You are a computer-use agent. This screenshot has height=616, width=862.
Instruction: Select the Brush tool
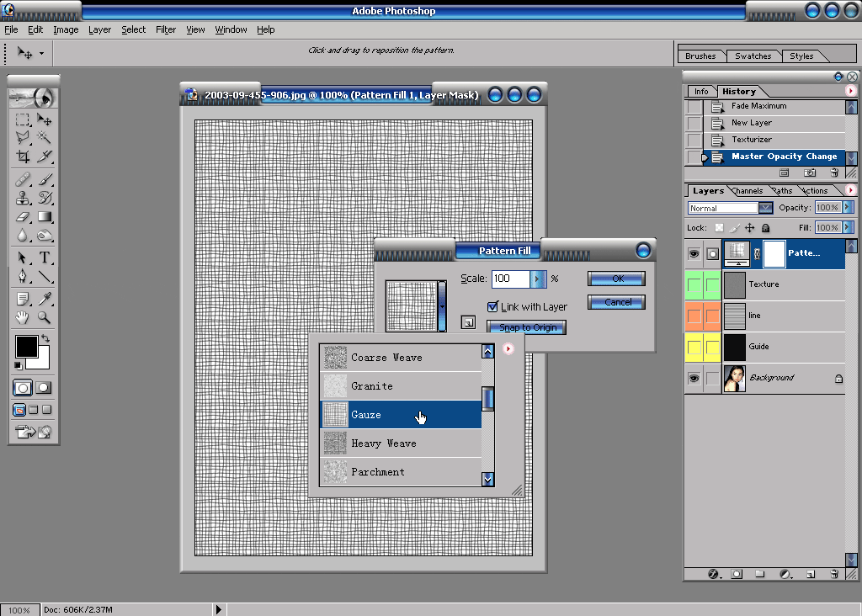coord(44,179)
